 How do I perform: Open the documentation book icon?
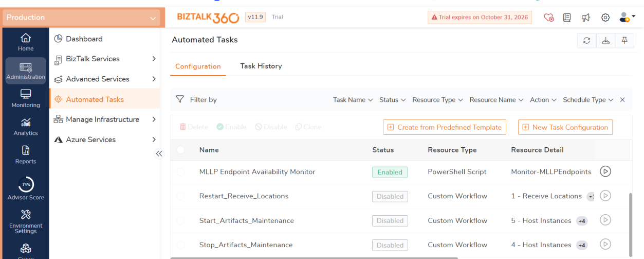pos(567,18)
